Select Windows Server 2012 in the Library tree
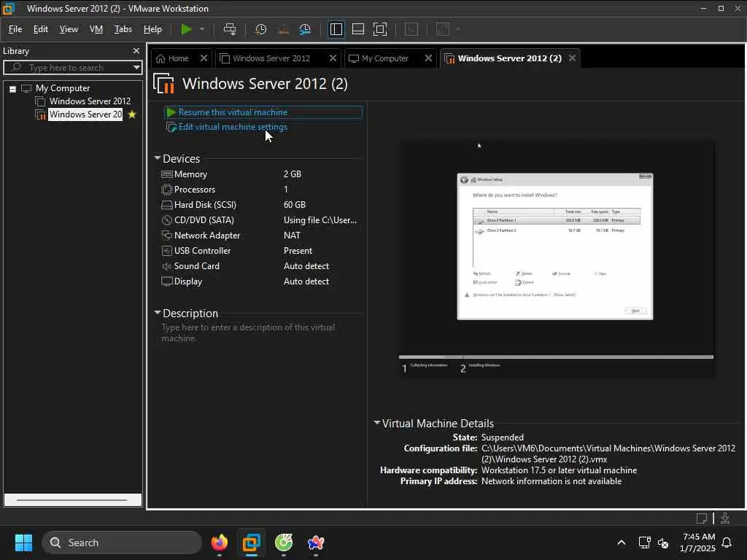The image size is (747, 560). click(x=90, y=101)
